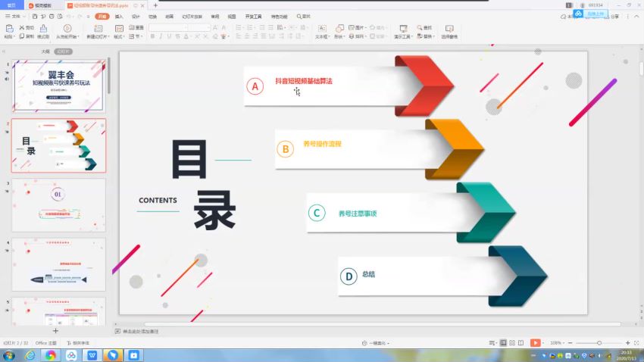The height and width of the screenshot is (362, 644).
Task: Click the Text Box icon
Action: click(323, 28)
